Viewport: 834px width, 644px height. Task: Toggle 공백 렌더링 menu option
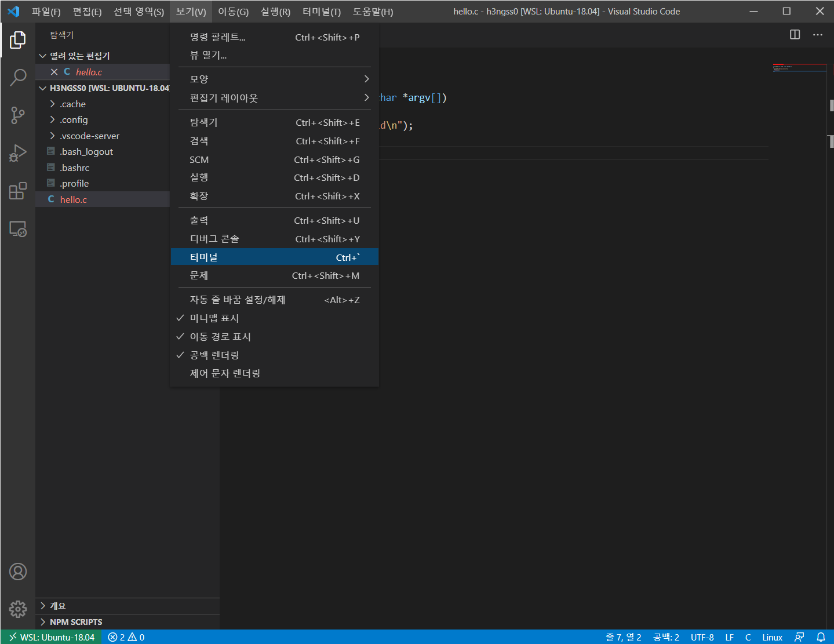click(275, 355)
